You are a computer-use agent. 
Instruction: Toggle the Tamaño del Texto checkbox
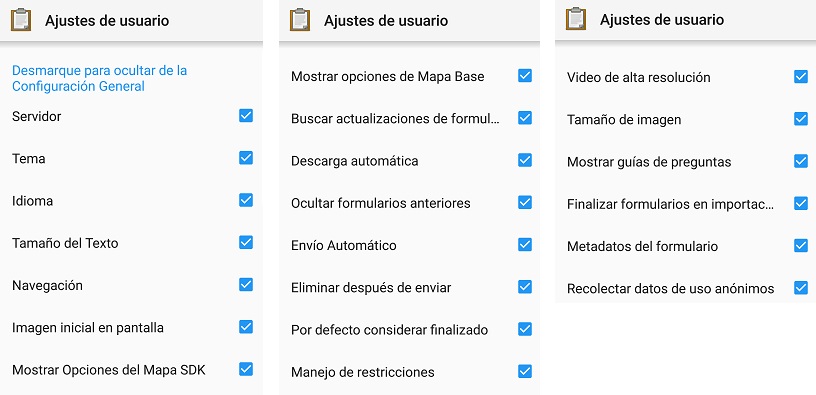coord(246,242)
